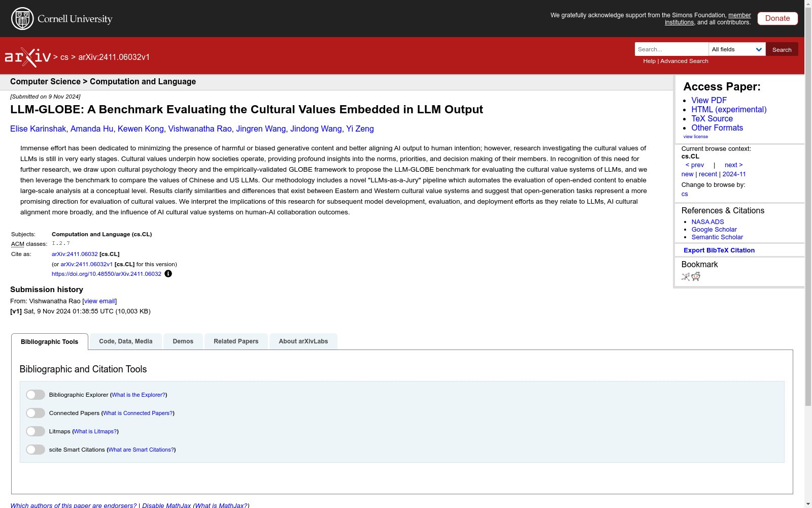This screenshot has width=812, height=508.
Task: Click the Cornell University logo
Action: point(62,19)
